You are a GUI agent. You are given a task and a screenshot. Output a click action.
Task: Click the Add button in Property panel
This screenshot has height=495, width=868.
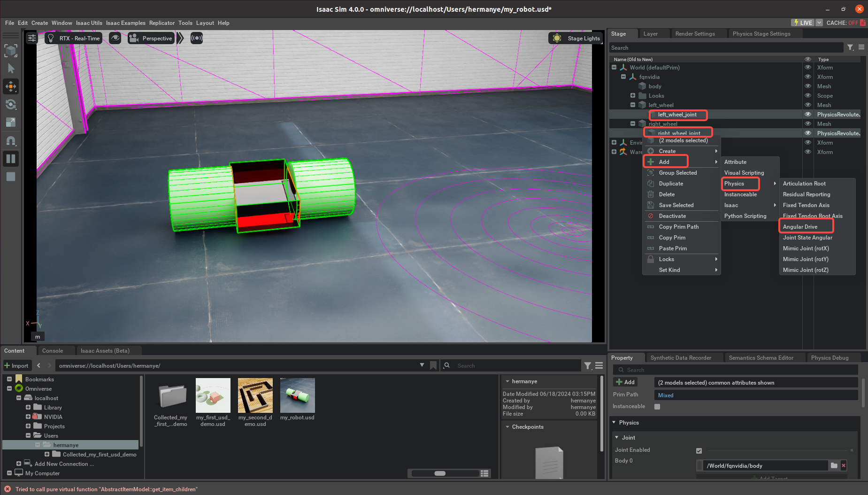click(625, 382)
